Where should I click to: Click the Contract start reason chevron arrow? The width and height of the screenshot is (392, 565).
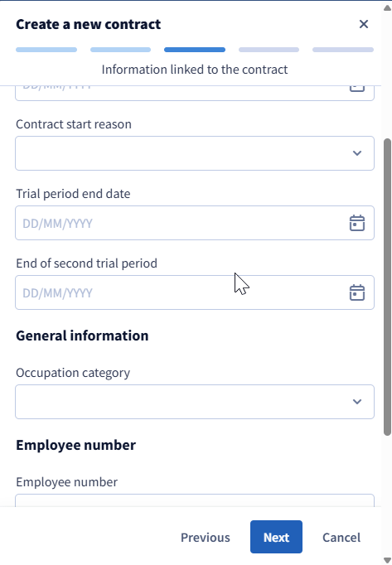(357, 153)
